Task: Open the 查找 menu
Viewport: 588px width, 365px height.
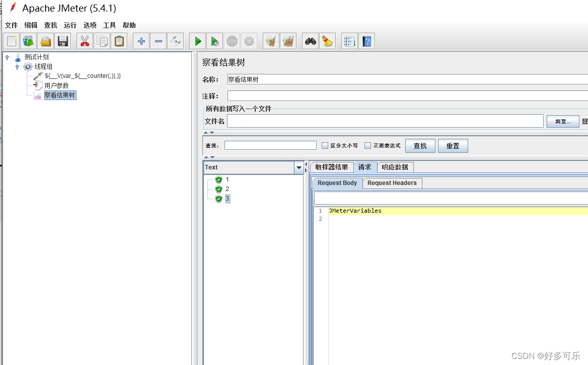Action: pyautogui.click(x=50, y=25)
